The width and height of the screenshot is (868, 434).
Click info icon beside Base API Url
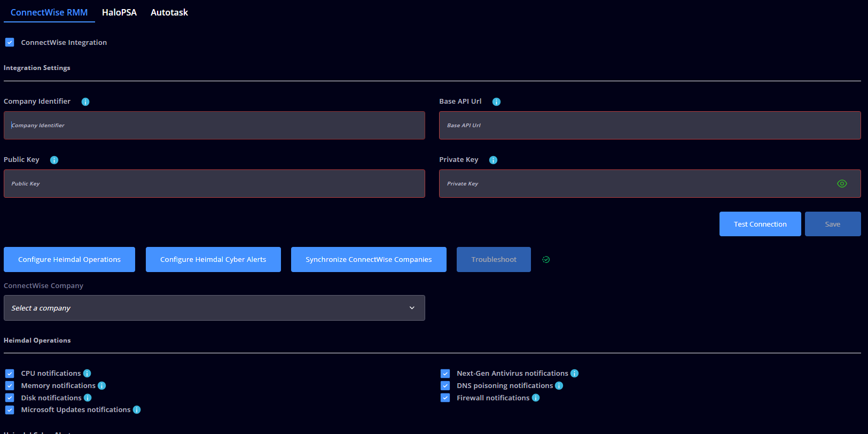pyautogui.click(x=496, y=102)
